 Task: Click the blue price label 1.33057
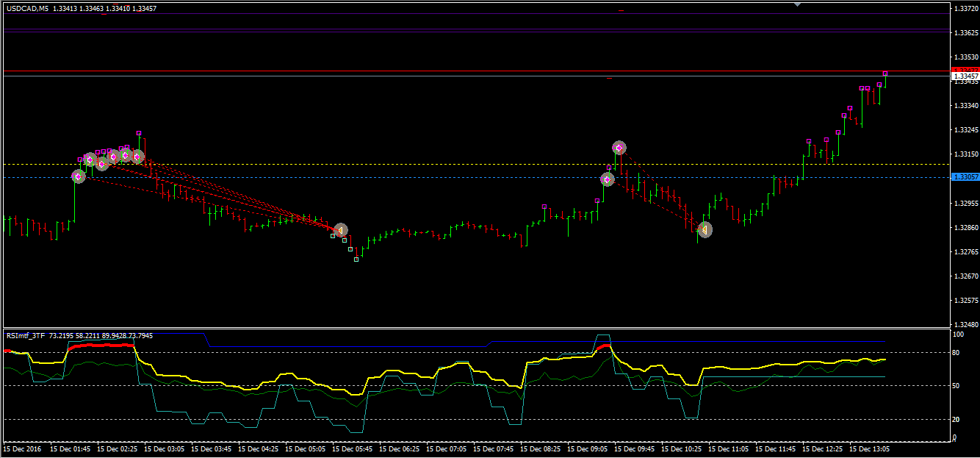tap(965, 177)
